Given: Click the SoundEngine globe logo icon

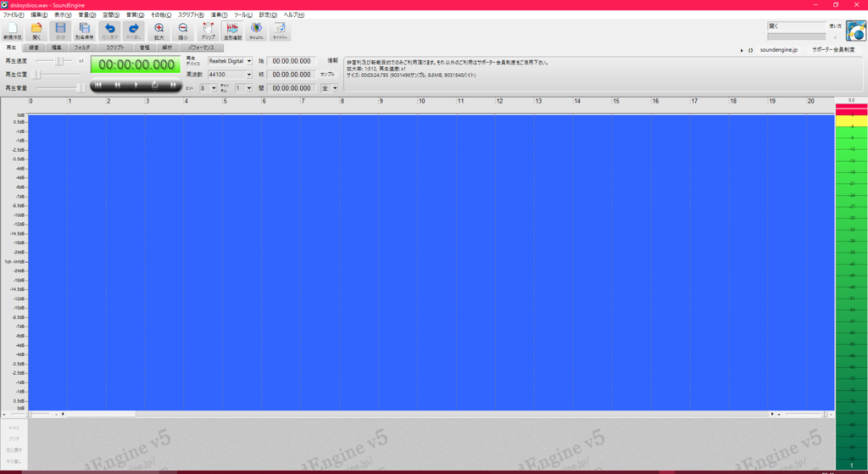Looking at the screenshot, I should 856,31.
